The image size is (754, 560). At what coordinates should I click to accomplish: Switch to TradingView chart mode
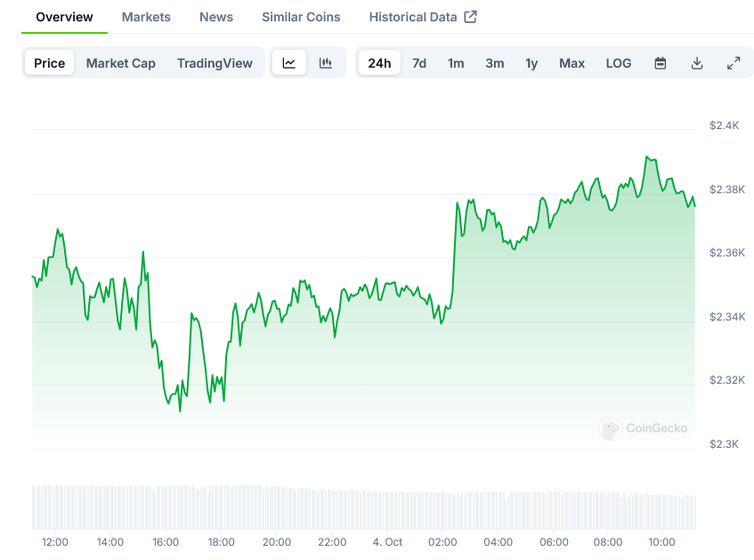point(215,63)
